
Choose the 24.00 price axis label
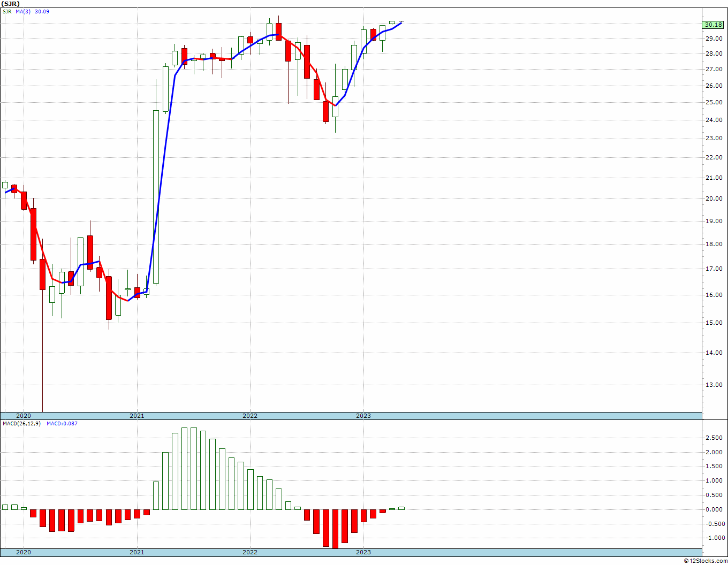pos(714,120)
